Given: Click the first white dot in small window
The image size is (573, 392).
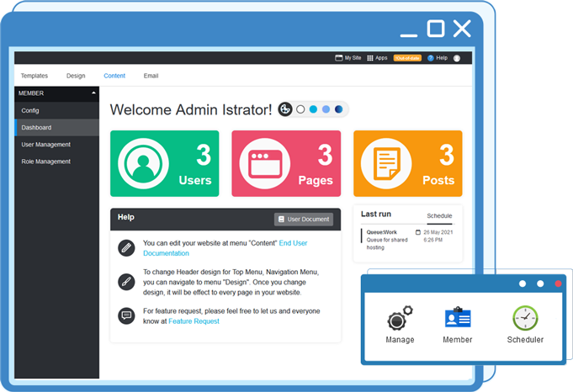Looking at the screenshot, I should [x=523, y=283].
